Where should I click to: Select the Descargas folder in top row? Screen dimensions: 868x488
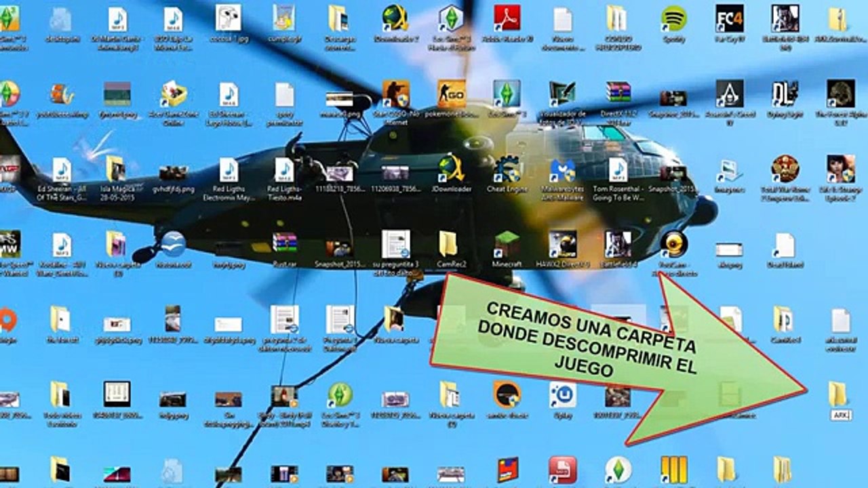pos(338,19)
